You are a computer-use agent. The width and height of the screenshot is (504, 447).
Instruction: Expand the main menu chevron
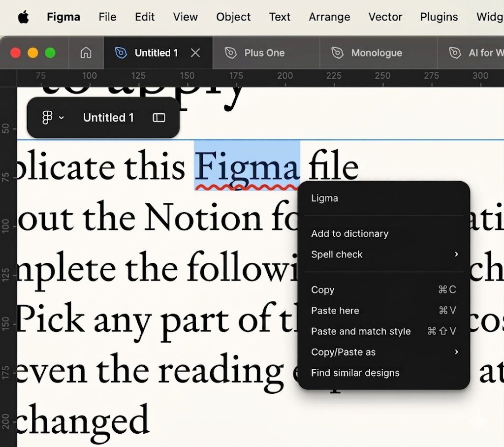click(x=61, y=118)
